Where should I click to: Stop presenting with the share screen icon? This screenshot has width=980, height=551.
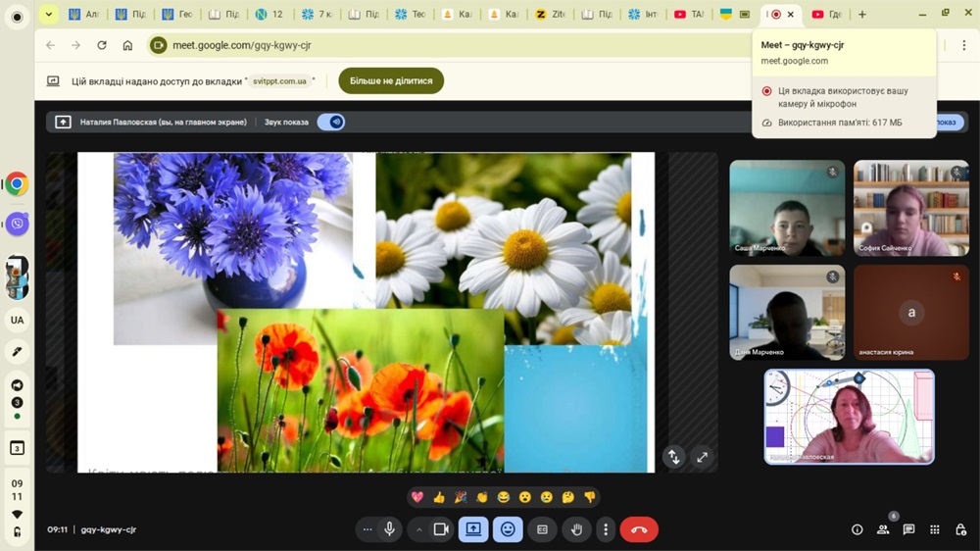(x=473, y=529)
